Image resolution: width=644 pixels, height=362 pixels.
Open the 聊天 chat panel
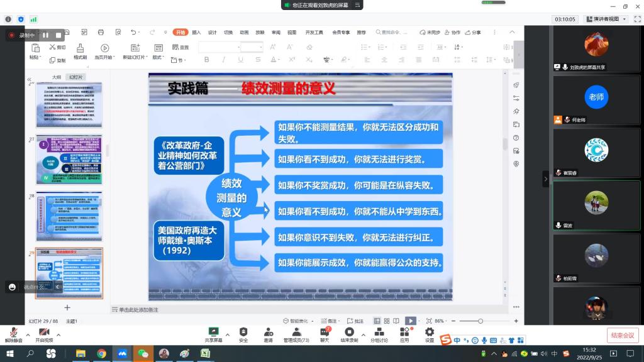pyautogui.click(x=325, y=332)
